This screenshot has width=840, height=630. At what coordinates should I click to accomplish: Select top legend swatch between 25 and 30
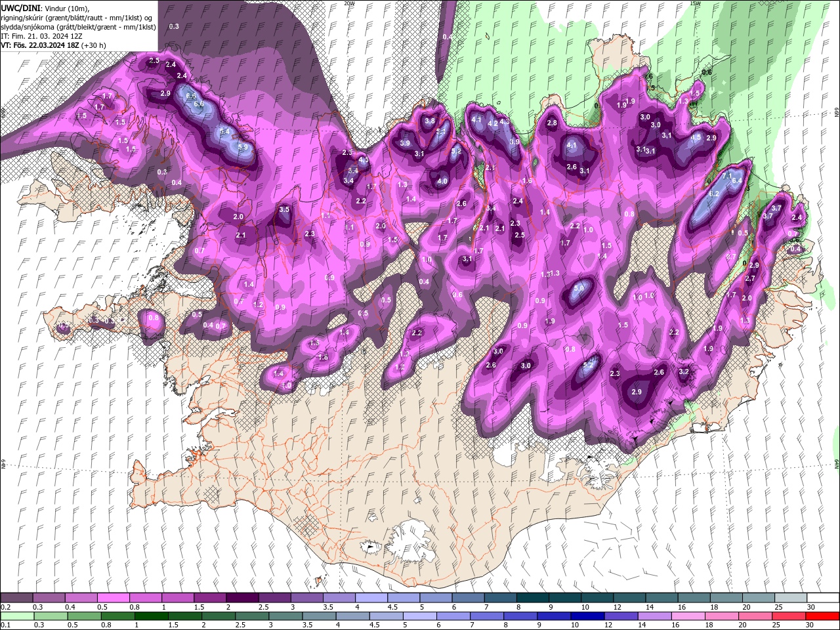click(x=791, y=598)
